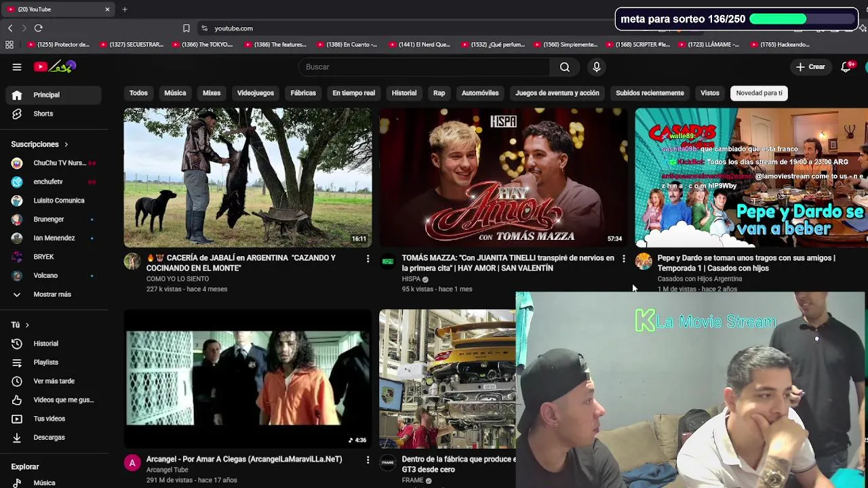Screen dimensions: 868x488
Task: Select Juegos de aventura y acción chip
Action: coord(557,93)
